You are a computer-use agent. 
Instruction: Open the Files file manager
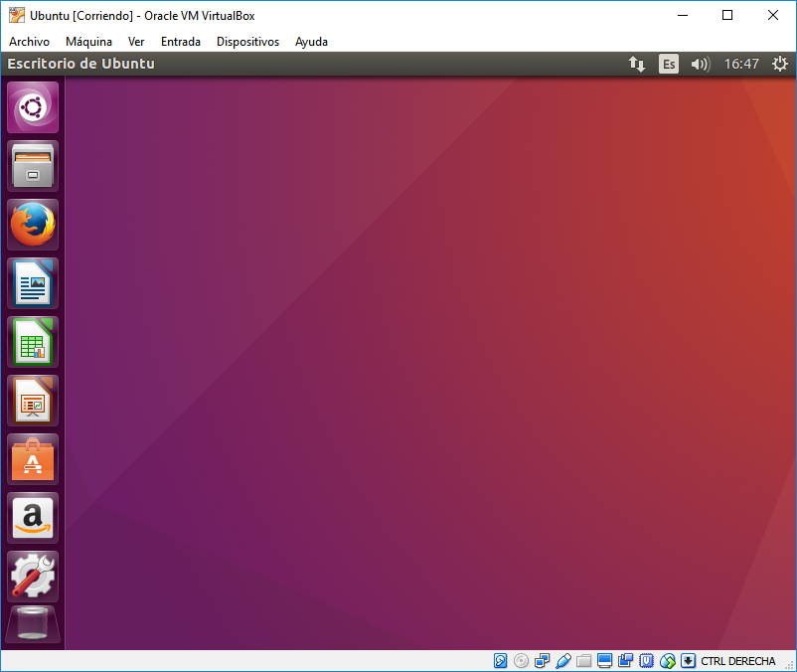(x=32, y=166)
